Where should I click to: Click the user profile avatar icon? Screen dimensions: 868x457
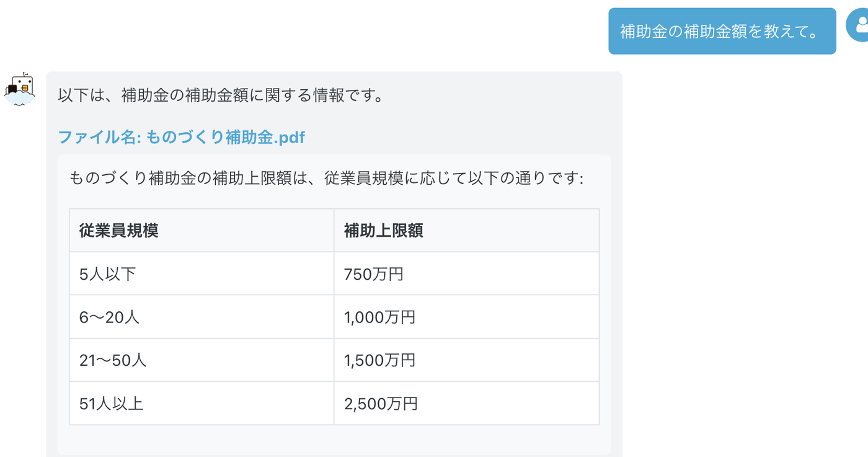point(859,25)
